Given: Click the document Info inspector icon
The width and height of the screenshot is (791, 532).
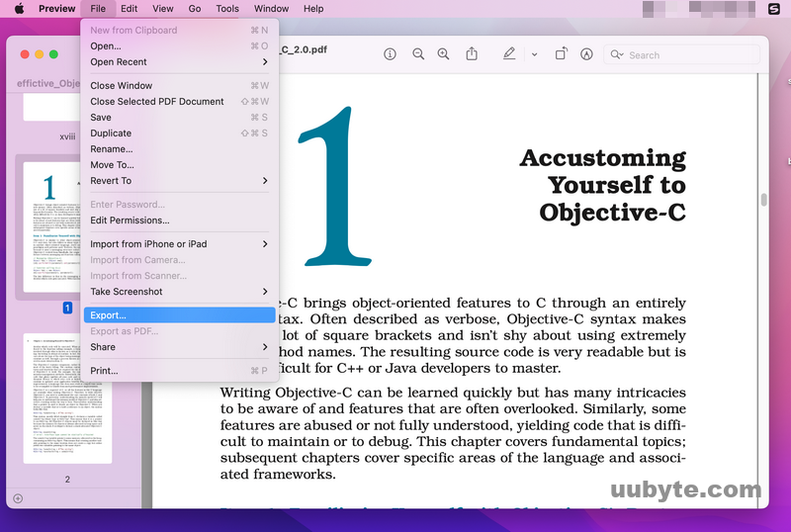Looking at the screenshot, I should (390, 54).
